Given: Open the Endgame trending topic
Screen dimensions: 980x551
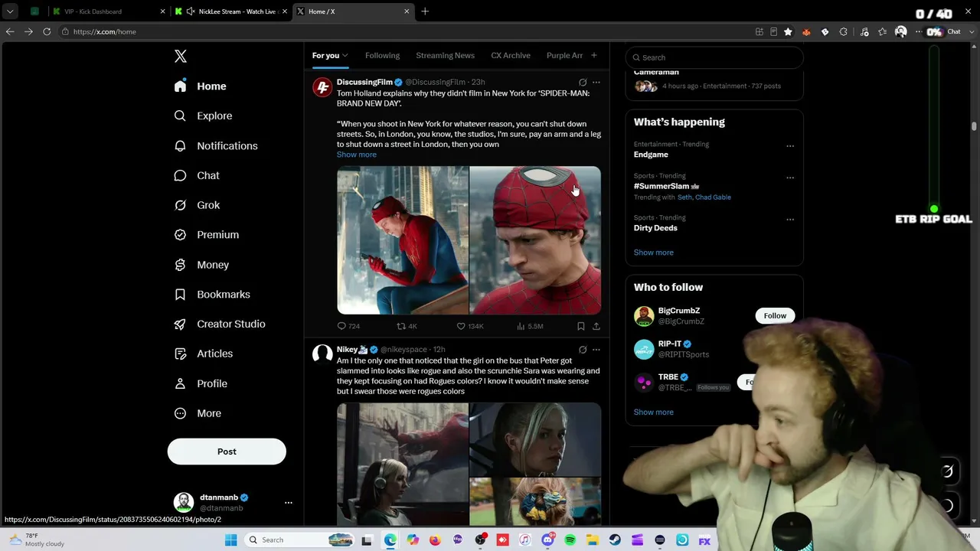Looking at the screenshot, I should [x=651, y=155].
